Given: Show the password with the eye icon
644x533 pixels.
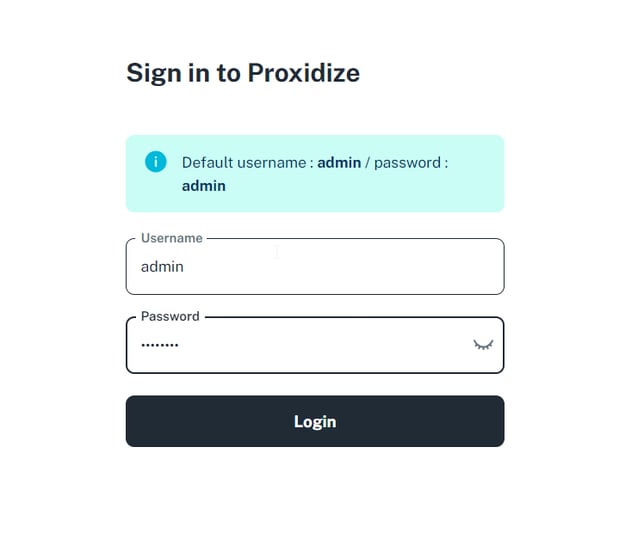Looking at the screenshot, I should [x=483, y=345].
